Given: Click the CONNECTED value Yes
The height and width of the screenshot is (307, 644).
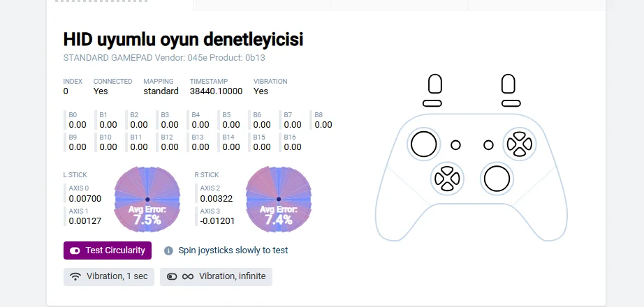Looking at the screenshot, I should click(x=101, y=91).
